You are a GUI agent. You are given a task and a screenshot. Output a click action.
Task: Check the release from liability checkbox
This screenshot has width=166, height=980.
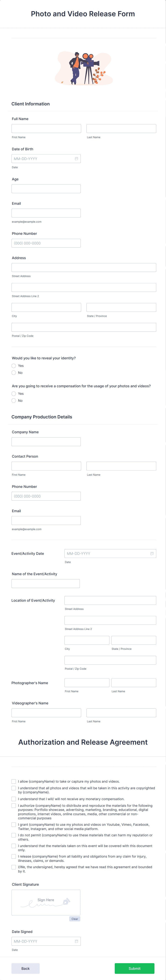14,857
